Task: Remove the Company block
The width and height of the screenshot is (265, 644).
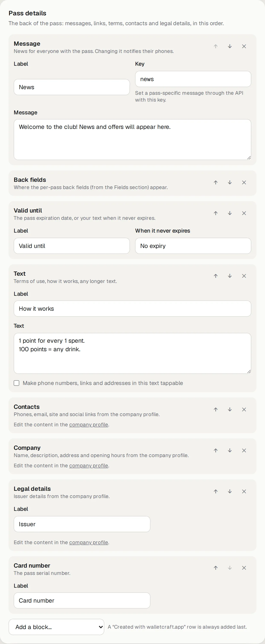Action: tap(244, 450)
